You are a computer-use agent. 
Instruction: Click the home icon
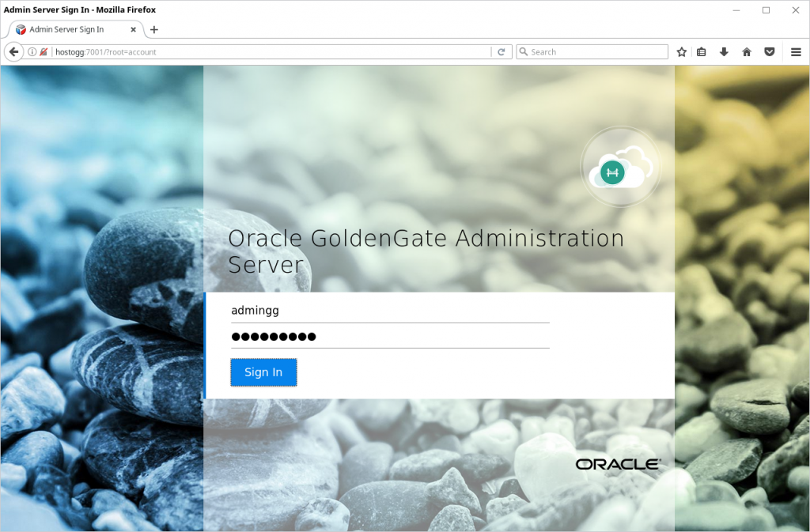746,51
